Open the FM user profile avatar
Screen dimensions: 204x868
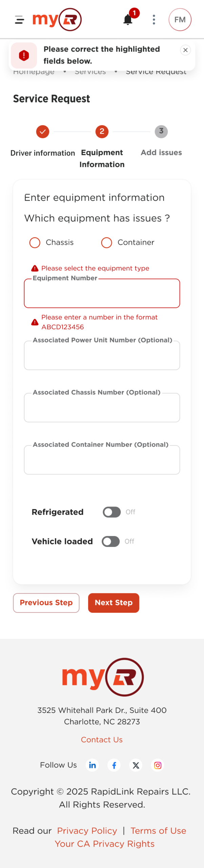point(180,20)
